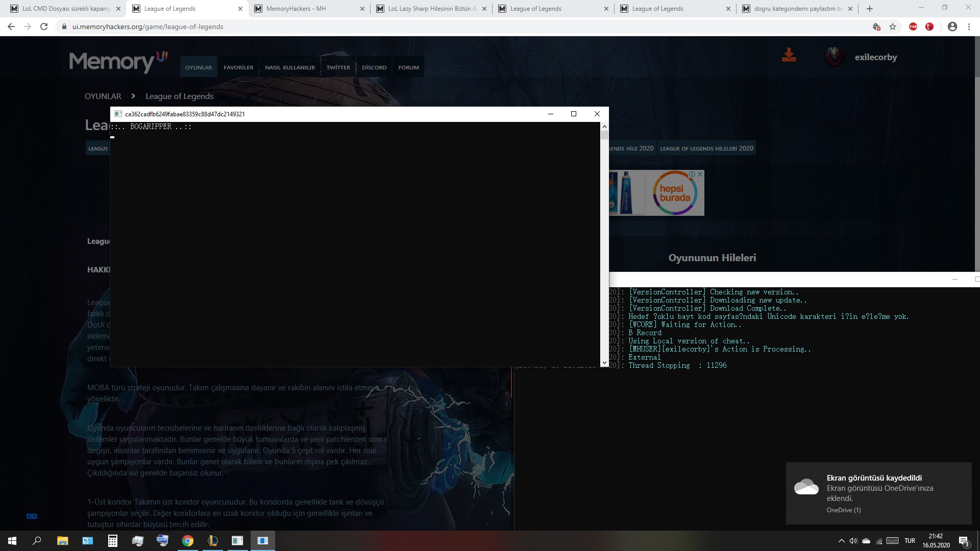Switch to League of Legends client in the taskbar
The width and height of the screenshot is (980, 551).
click(x=213, y=541)
